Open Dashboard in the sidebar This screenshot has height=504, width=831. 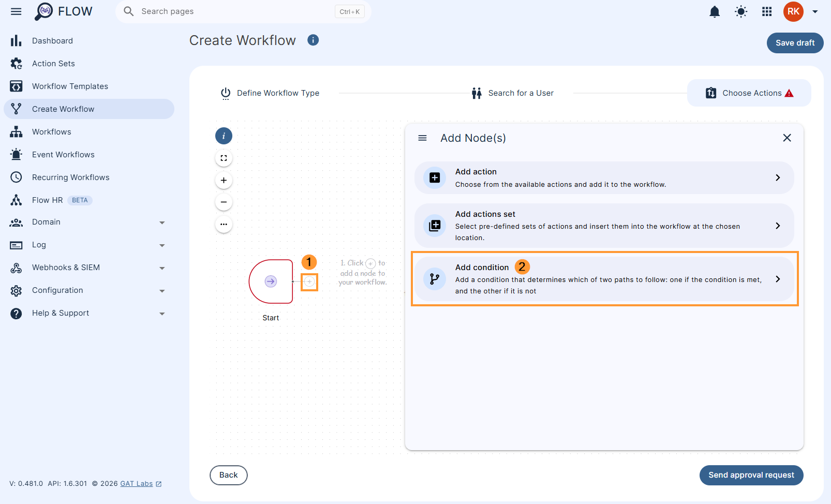point(89,41)
